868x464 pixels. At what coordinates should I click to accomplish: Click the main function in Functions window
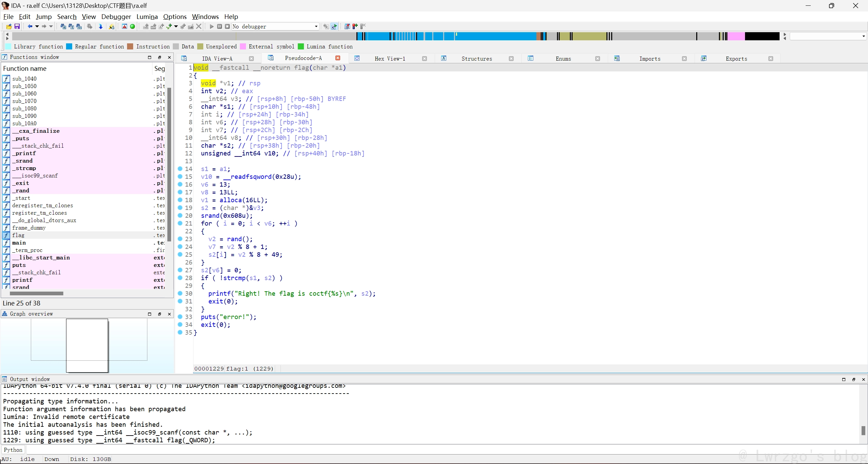18,242
